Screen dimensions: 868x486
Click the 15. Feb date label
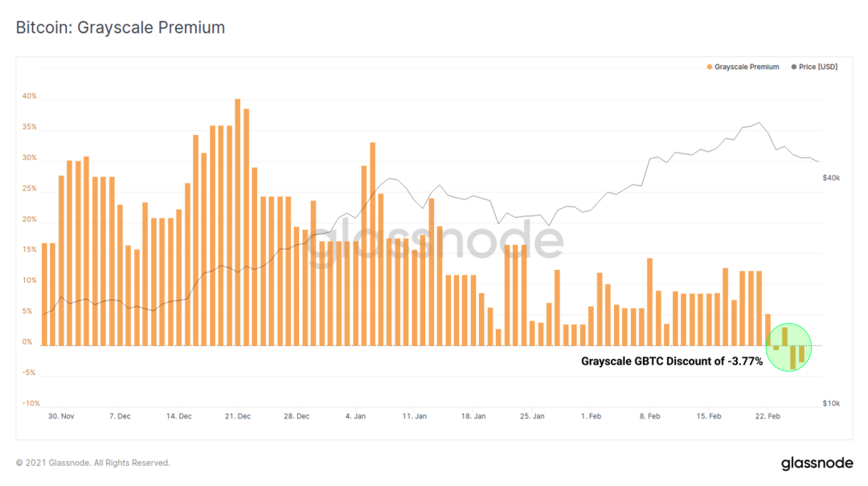pos(709,416)
